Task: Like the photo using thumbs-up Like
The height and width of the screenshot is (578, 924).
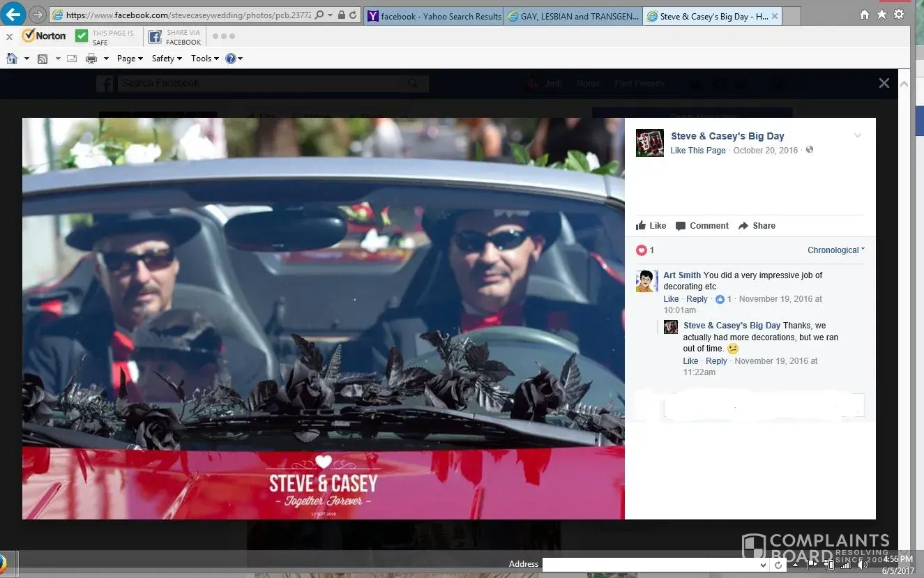Action: coord(651,226)
